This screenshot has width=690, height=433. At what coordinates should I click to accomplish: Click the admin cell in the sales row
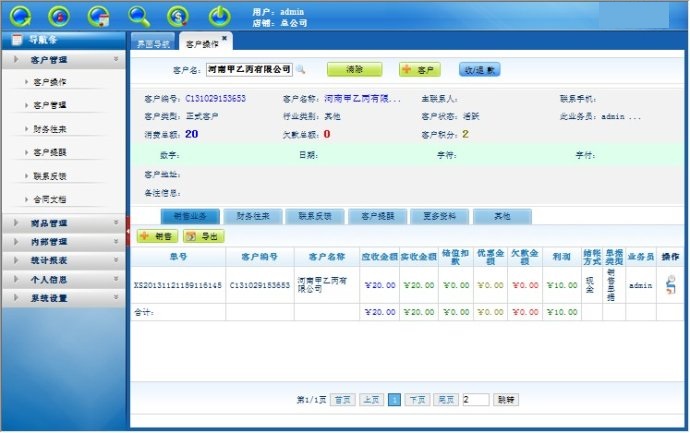pyautogui.click(x=640, y=285)
